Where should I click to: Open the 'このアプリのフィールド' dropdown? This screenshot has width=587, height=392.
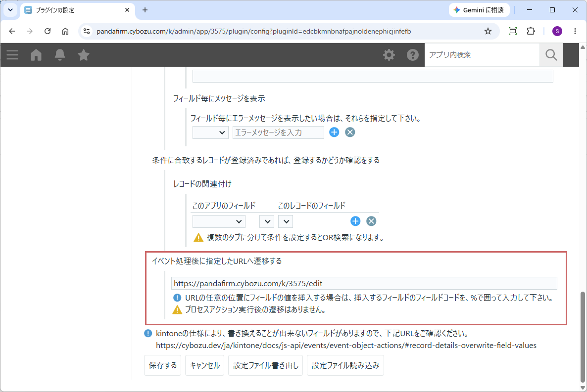pos(219,221)
